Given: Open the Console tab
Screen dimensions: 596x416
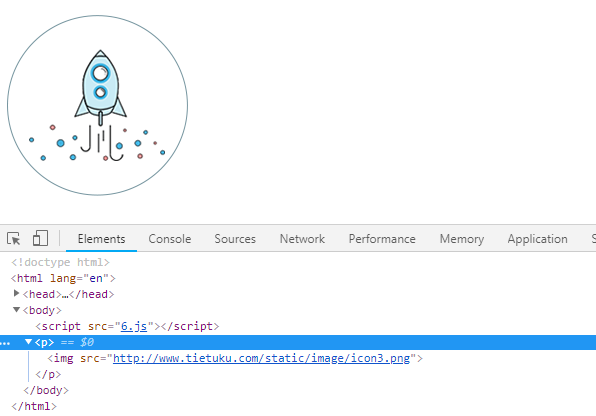Looking at the screenshot, I should (x=170, y=239).
